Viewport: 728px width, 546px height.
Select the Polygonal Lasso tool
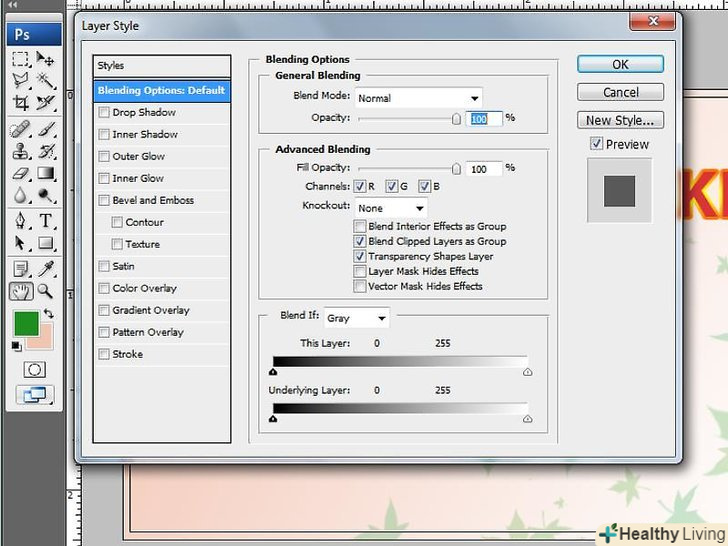[20, 80]
